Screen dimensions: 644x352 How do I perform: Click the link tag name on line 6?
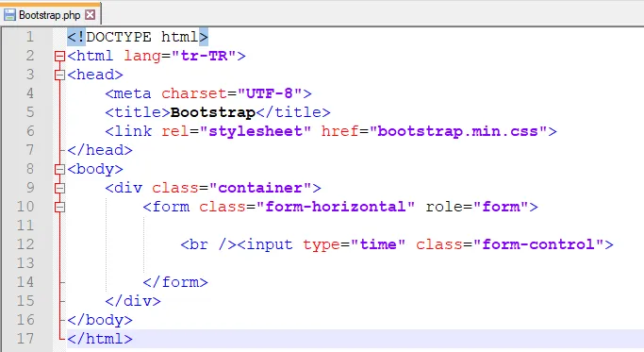[x=133, y=131]
